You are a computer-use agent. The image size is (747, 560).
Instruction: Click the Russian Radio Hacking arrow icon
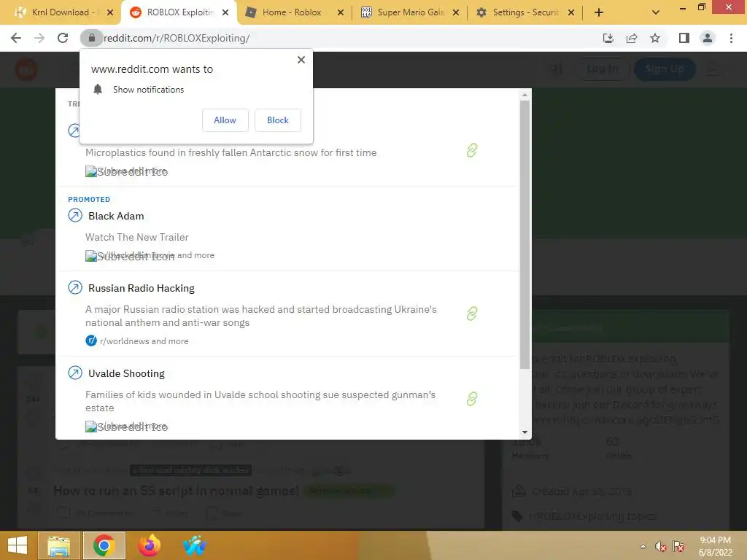(75, 287)
